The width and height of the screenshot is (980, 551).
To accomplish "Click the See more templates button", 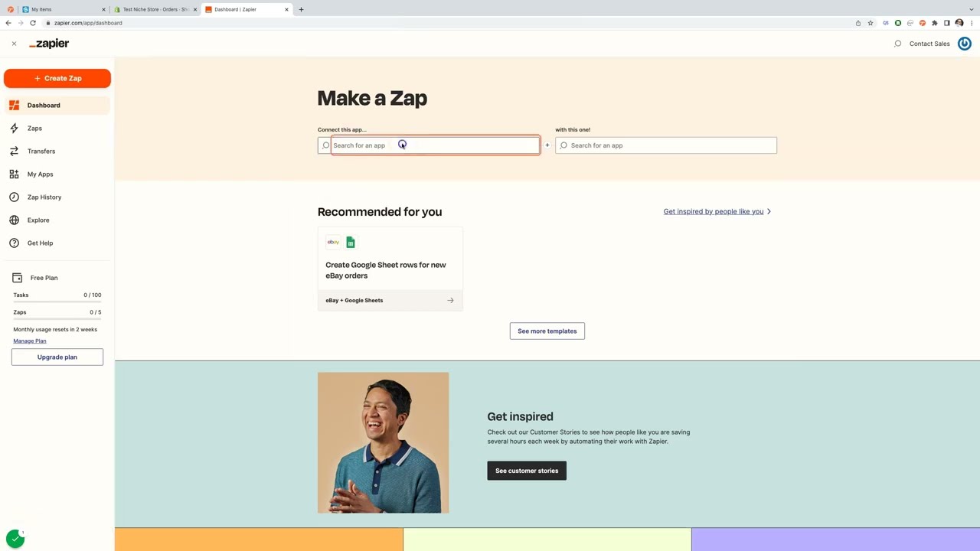I will 547,331.
